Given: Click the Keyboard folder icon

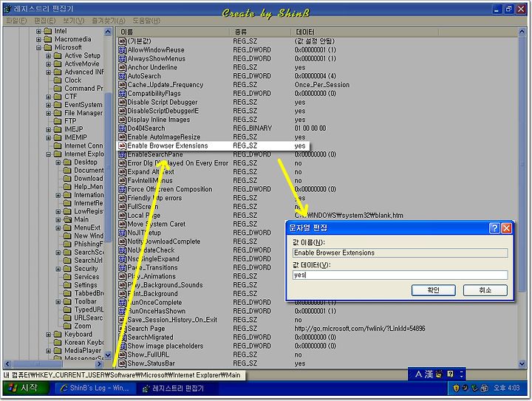Looking at the screenshot, I should (58, 335).
